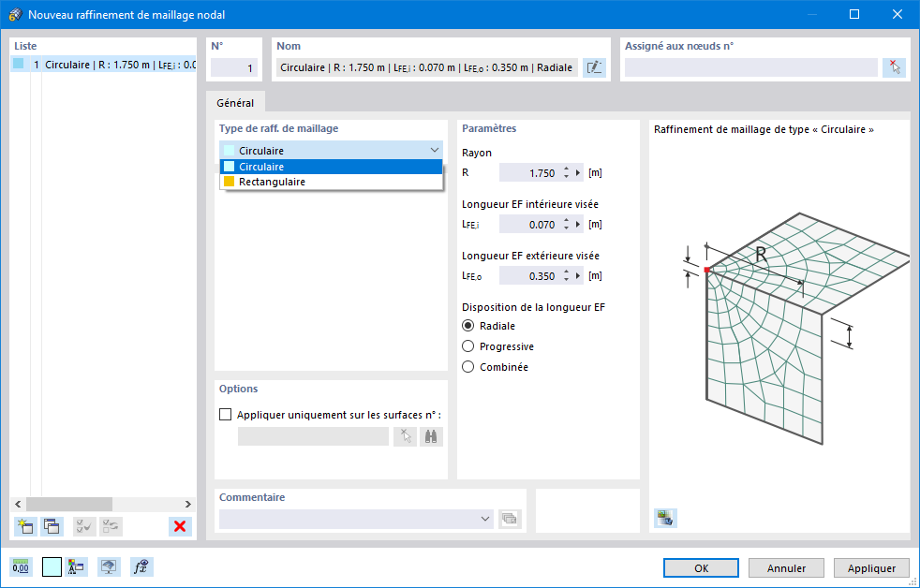The height and width of the screenshot is (588, 920).
Task: Click the Appliquer button
Action: tap(871, 568)
